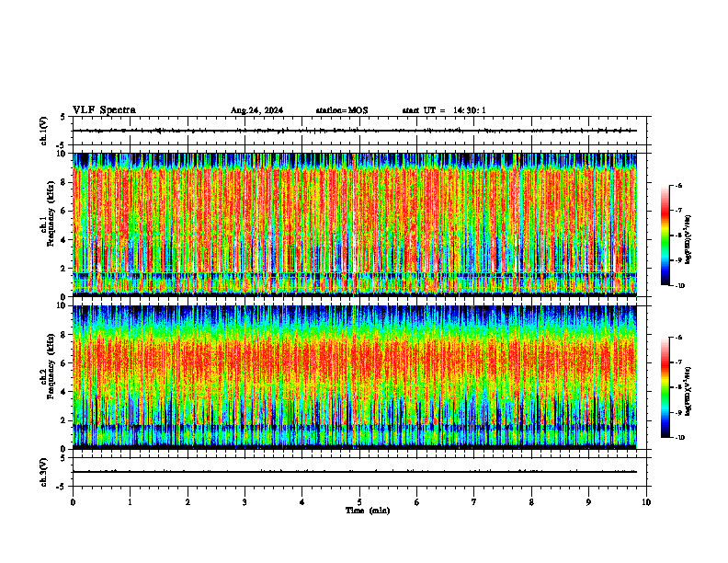Click time axis tick label "7"
Screen dimensions: 728x563
coord(474,502)
